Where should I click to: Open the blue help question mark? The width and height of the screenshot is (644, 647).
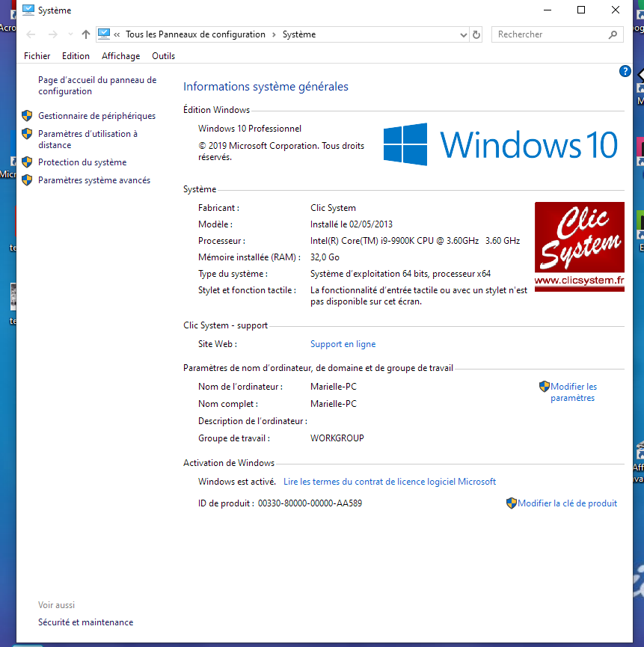625,71
